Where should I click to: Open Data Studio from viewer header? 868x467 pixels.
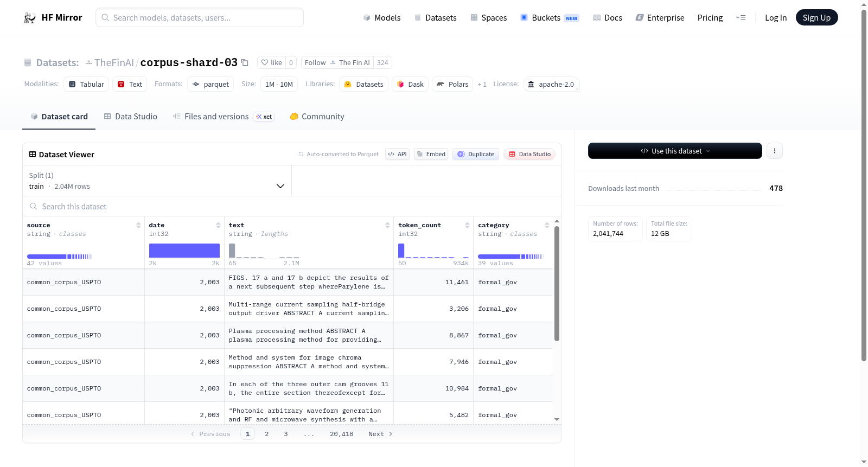pos(529,154)
